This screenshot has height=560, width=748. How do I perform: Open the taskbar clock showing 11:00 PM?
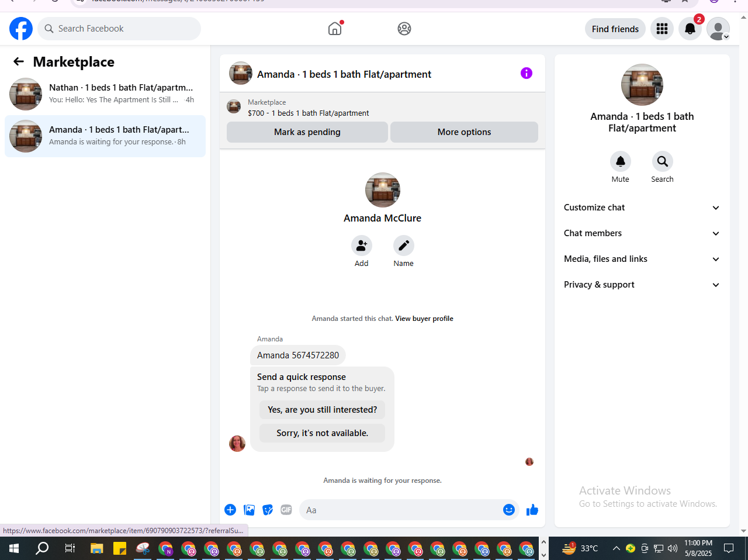pos(698,548)
